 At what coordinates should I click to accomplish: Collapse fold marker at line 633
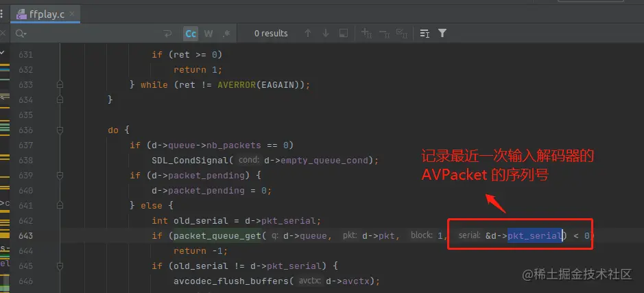(60, 84)
